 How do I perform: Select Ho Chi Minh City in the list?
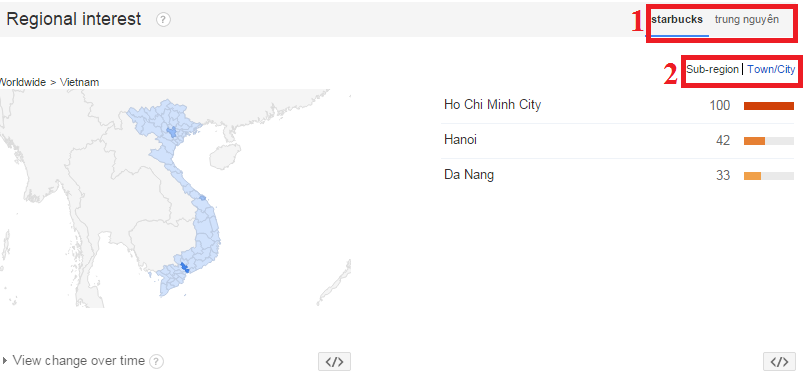point(493,105)
